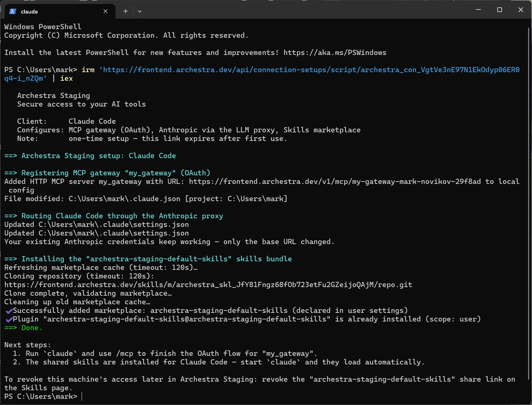Click second 'Updated ...settings.json' line

pyautogui.click(x=97, y=233)
